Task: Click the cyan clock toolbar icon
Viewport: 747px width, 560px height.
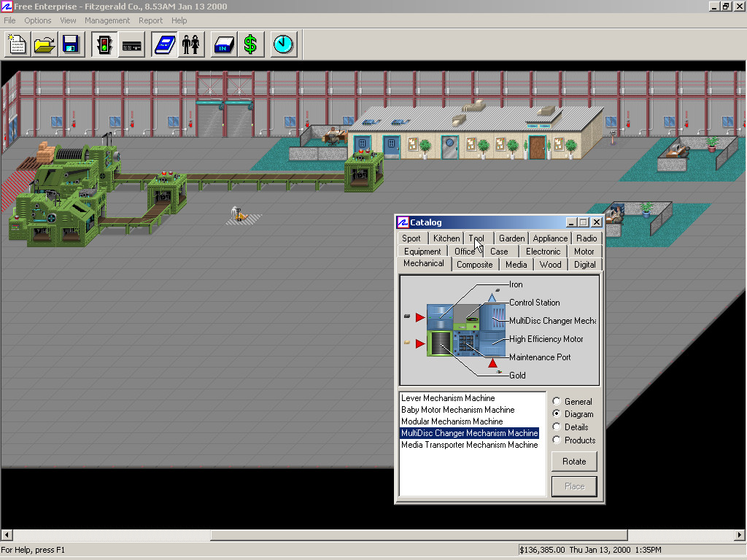Action: point(283,45)
